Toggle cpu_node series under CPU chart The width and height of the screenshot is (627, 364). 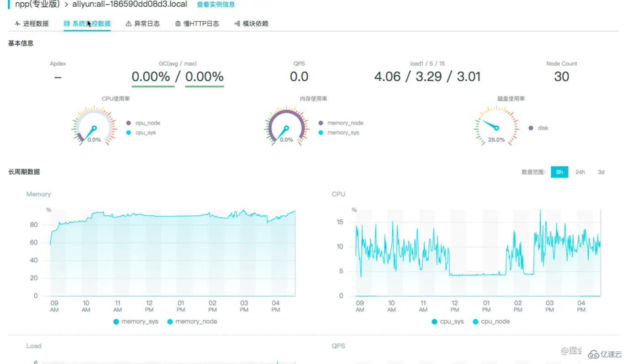(x=491, y=322)
